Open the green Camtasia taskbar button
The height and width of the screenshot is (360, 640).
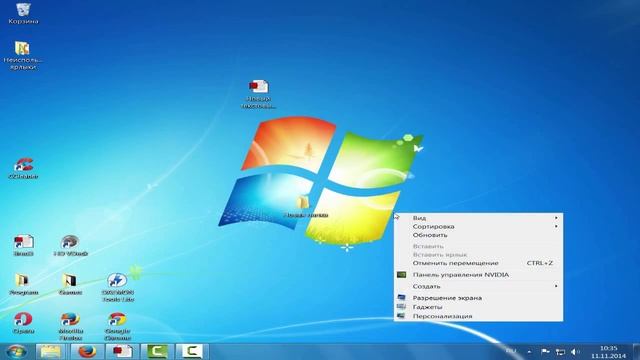[157, 351]
